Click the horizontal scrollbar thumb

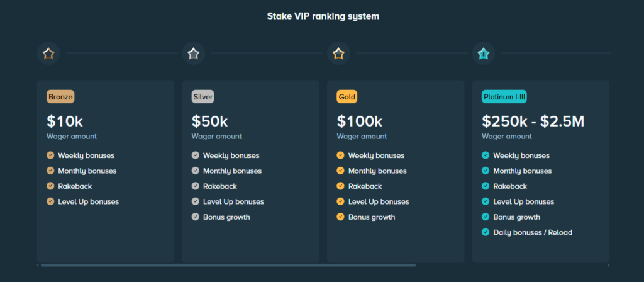[228, 266]
